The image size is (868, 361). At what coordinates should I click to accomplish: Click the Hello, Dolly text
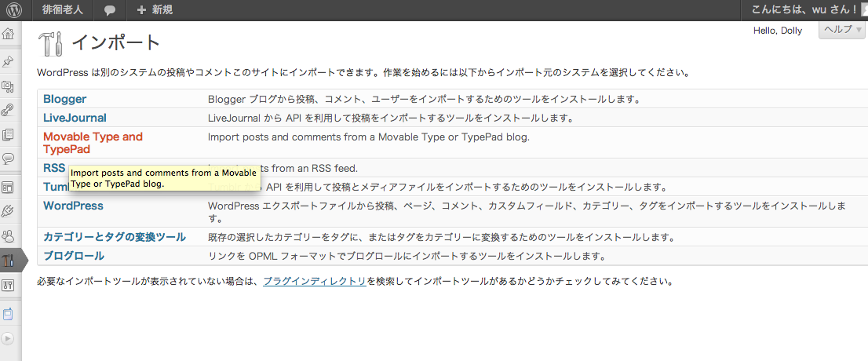[x=778, y=31]
